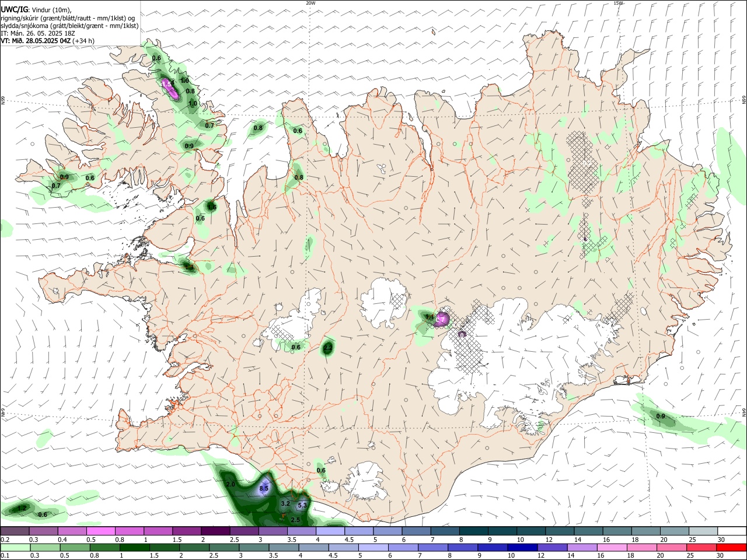Select the valid time 'VT: Mið. 28.05.2025 04Z (+34 h)'
The image size is (747, 560).
[47, 41]
